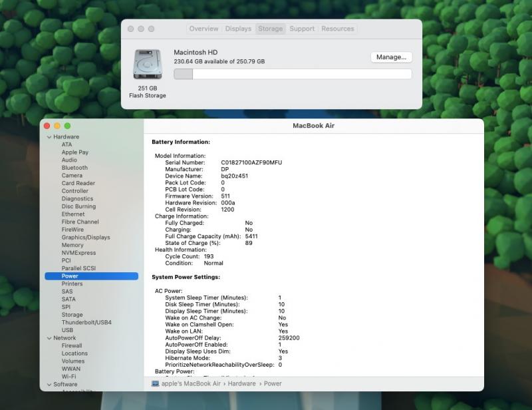Select Firewall under Network section
This screenshot has width=532, height=410.
pyautogui.click(x=72, y=346)
